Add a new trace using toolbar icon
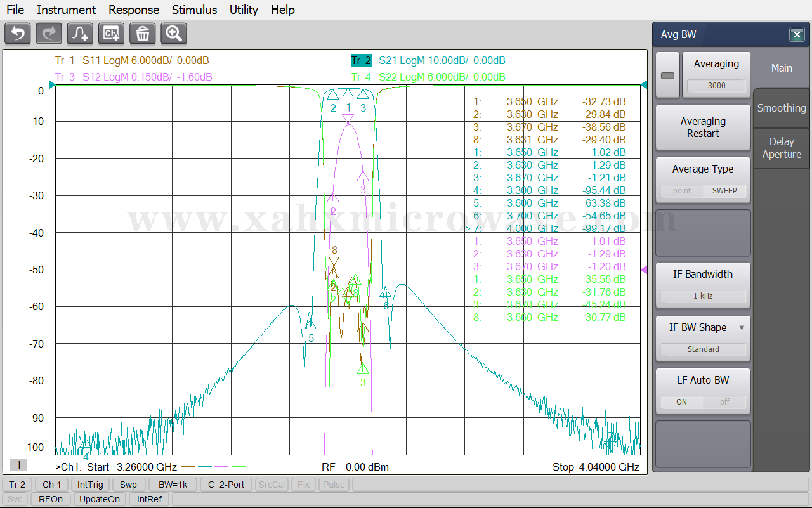Screen dimensions: 812x508 (x=81, y=34)
